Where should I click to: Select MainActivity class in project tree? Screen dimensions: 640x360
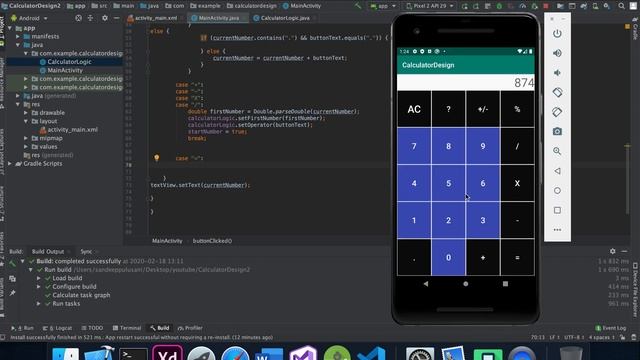tap(64, 70)
